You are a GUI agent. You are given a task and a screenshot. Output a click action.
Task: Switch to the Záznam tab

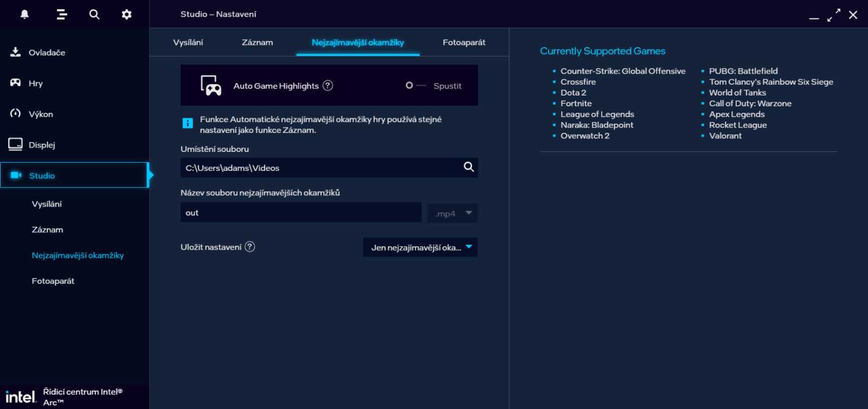pyautogui.click(x=257, y=42)
